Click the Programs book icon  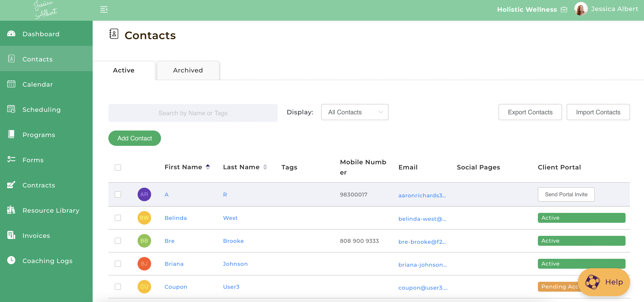[11, 134]
